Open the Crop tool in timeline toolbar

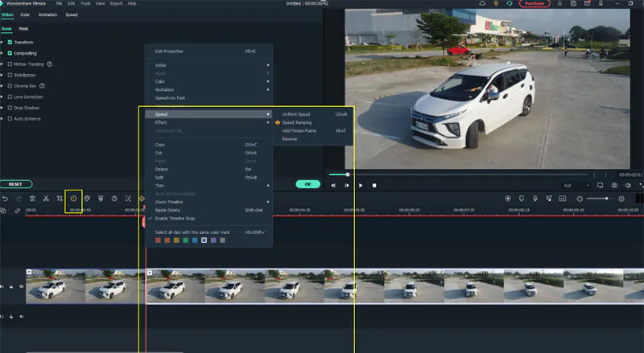tap(60, 199)
